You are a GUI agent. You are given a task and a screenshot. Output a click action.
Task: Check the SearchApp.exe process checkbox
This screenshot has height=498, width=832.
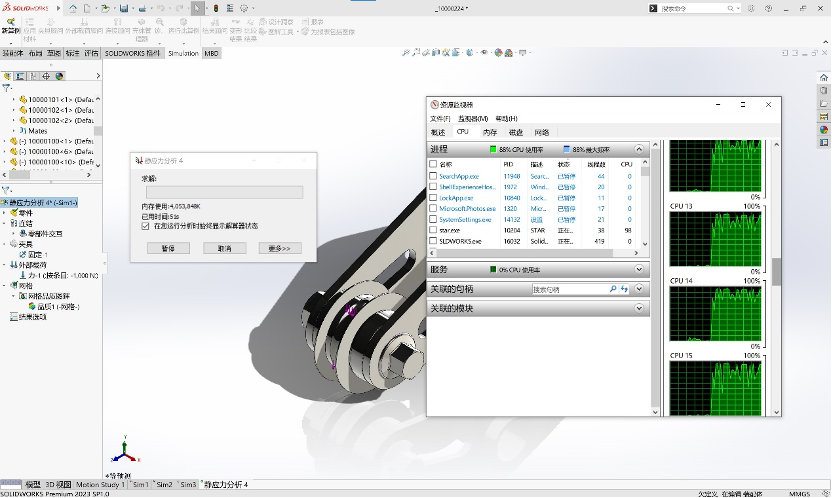coord(433,176)
